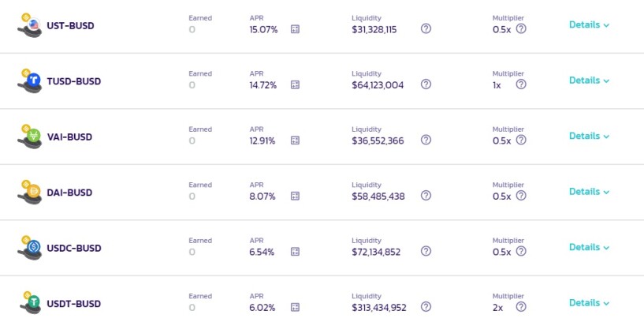The width and height of the screenshot is (644, 322).
Task: Expand Details for USDC-BUSD farm
Action: (589, 247)
